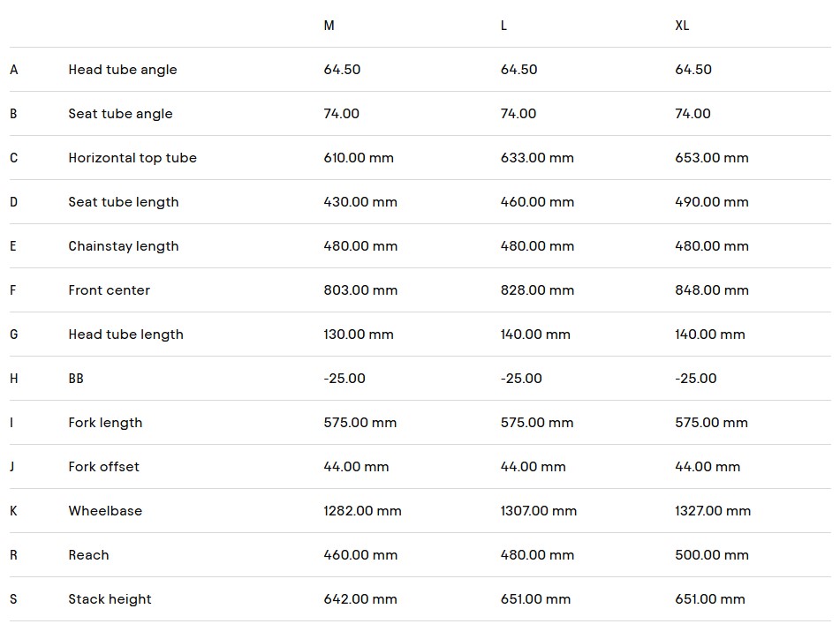The height and width of the screenshot is (639, 840).
Task: Click the Stack height label
Action: click(x=110, y=599)
